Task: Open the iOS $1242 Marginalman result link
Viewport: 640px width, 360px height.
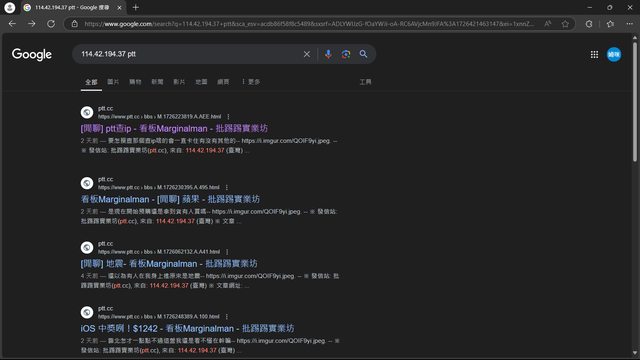Action: pos(187,329)
